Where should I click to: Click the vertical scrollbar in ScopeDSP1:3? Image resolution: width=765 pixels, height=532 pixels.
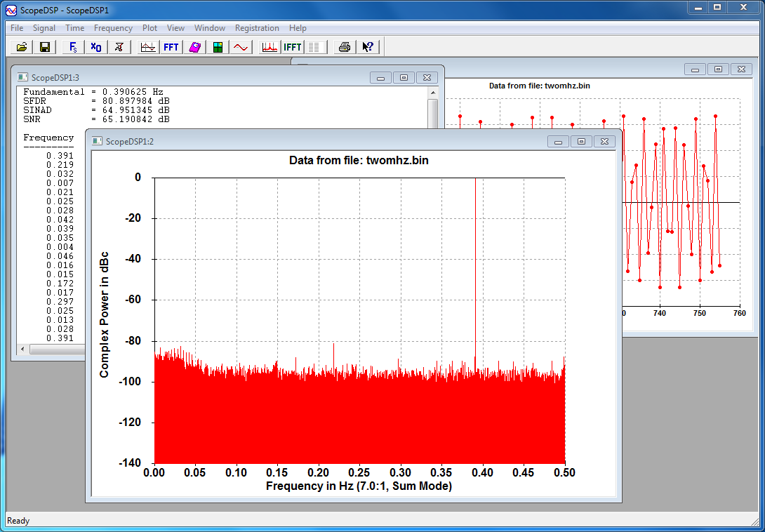432,112
